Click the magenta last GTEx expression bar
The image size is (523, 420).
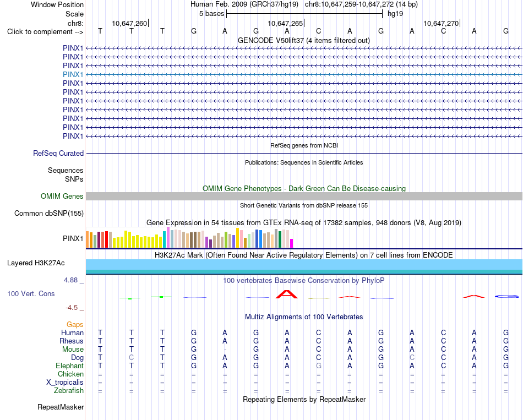(292, 243)
